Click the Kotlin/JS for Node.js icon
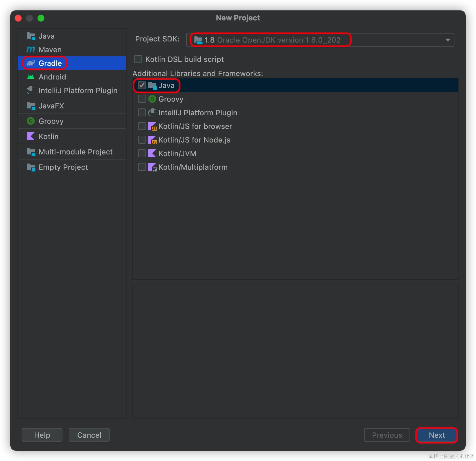Image resolution: width=476 pixels, height=461 pixels. click(x=153, y=140)
